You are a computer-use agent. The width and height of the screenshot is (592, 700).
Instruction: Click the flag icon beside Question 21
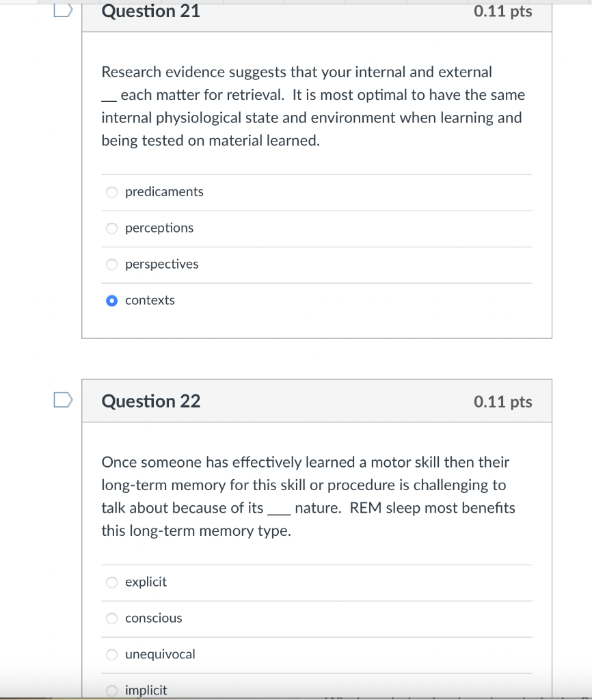(x=63, y=10)
